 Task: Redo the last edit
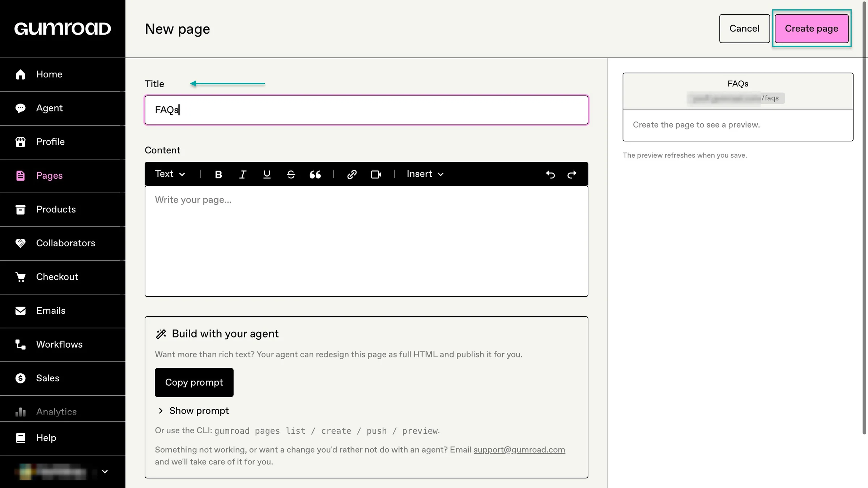tap(572, 174)
